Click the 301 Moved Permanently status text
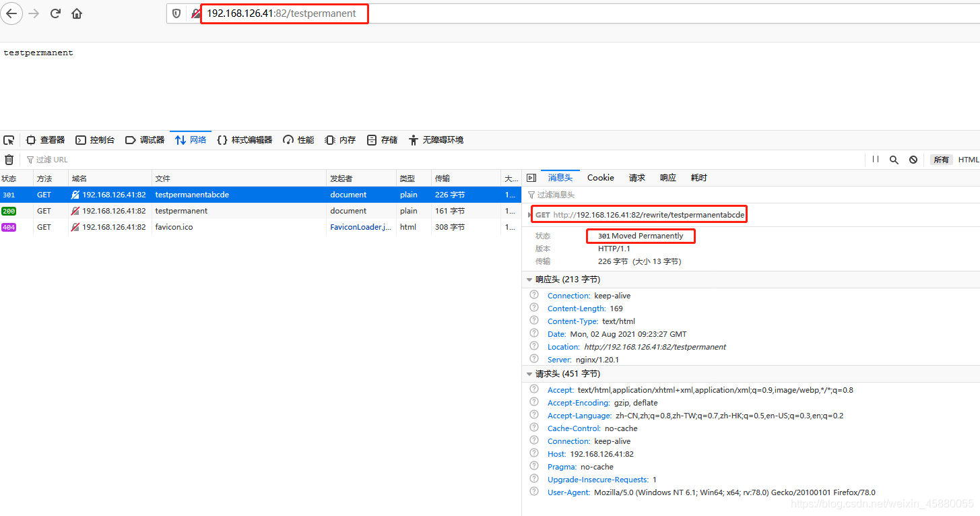Viewport: 980px width, 516px height. pos(641,236)
